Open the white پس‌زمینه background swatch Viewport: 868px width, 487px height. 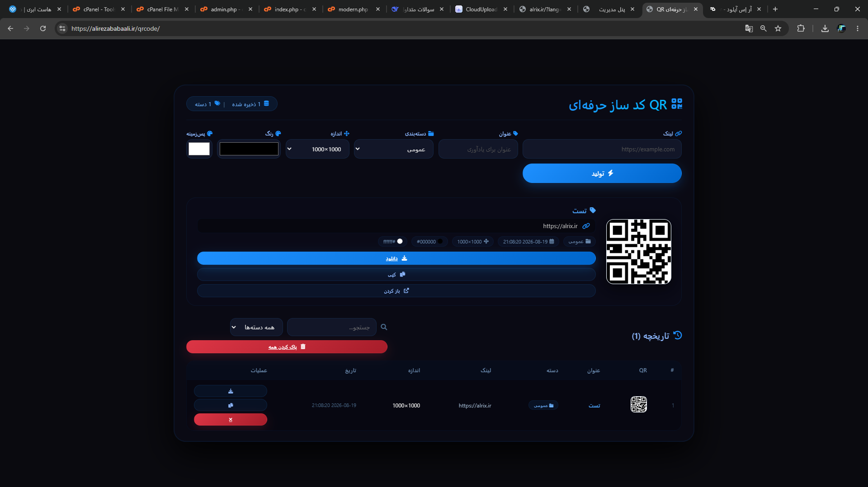coord(199,149)
